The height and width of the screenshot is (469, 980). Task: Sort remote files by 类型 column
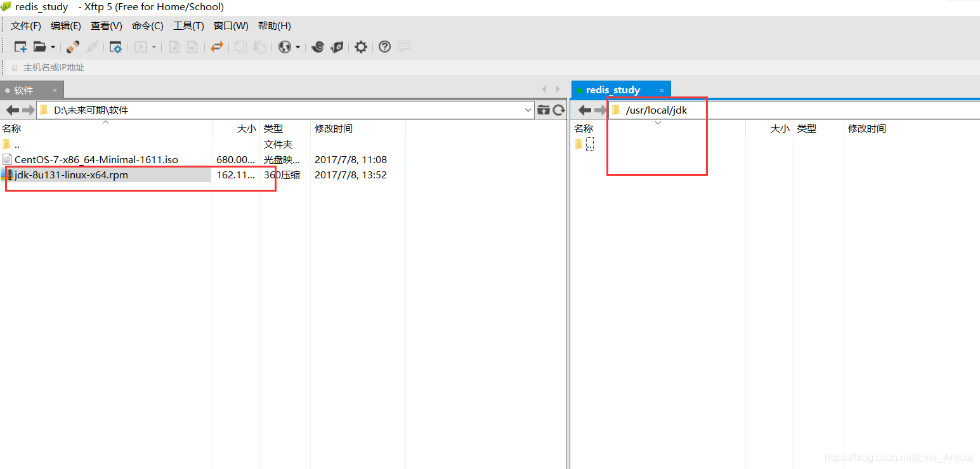click(x=818, y=128)
